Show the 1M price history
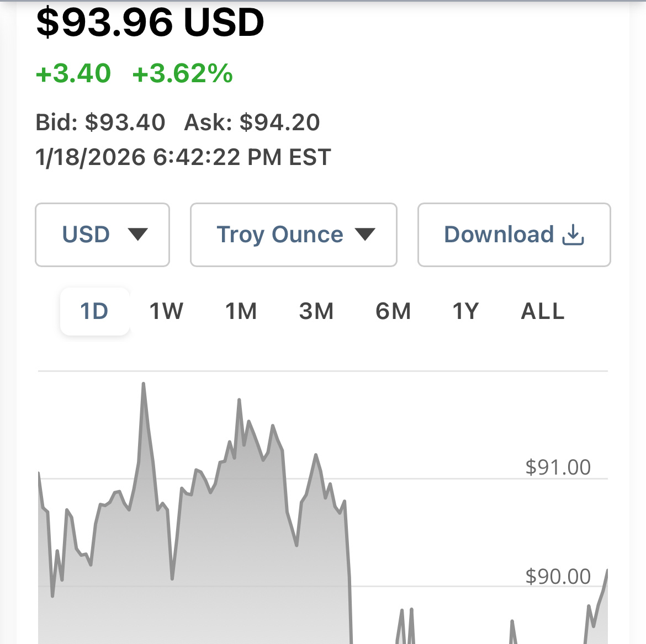Viewport: 646px width, 644px height. coord(241,311)
